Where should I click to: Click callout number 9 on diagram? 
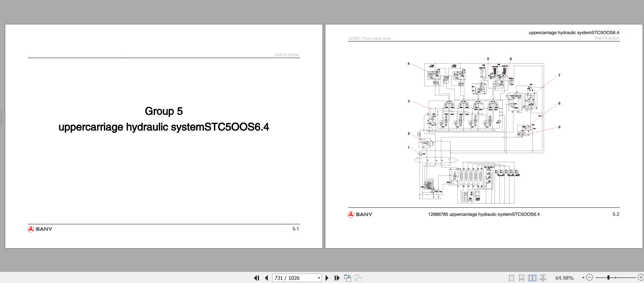point(559,127)
